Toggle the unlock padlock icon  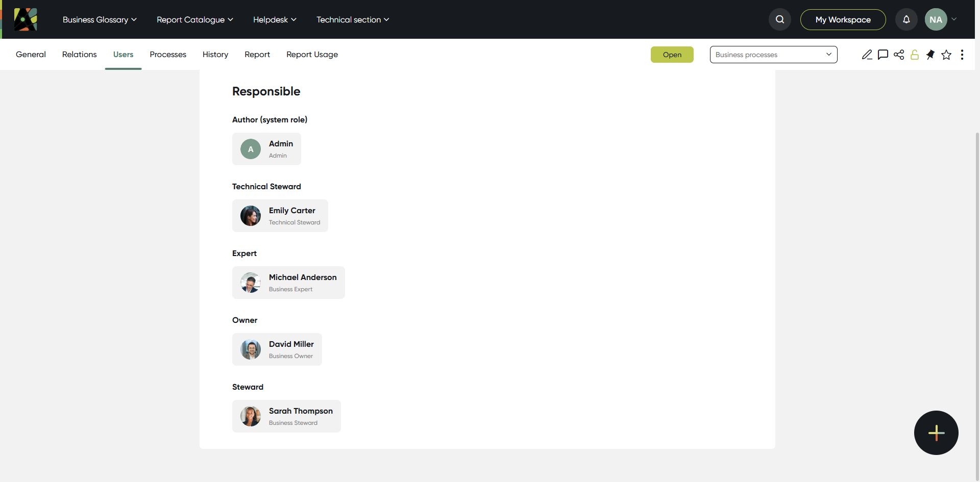(x=915, y=55)
